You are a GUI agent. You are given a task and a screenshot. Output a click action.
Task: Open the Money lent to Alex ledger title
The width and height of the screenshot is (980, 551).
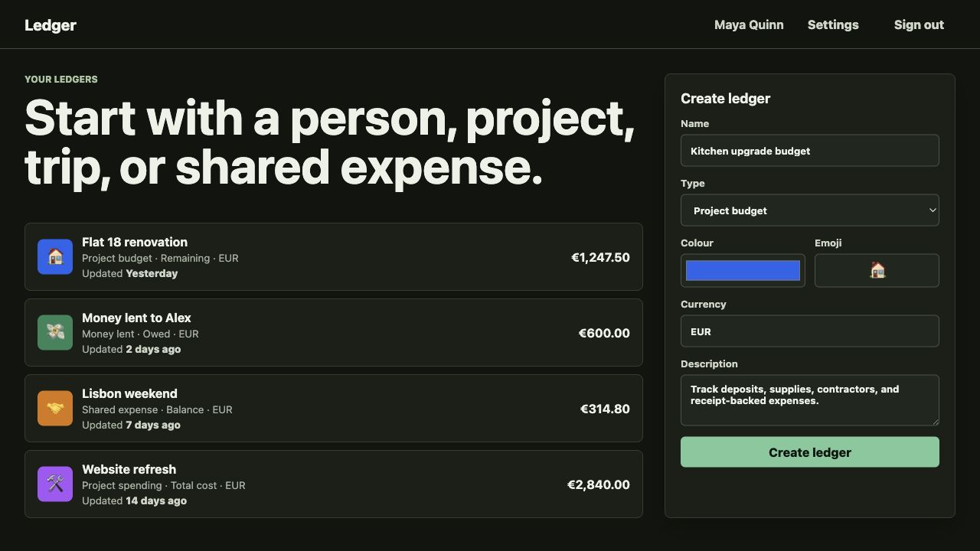pos(136,318)
